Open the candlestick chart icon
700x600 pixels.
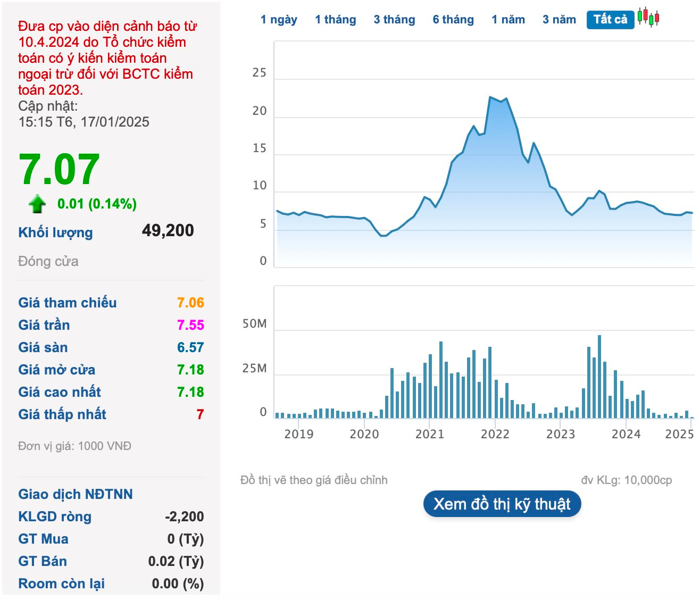(x=648, y=17)
